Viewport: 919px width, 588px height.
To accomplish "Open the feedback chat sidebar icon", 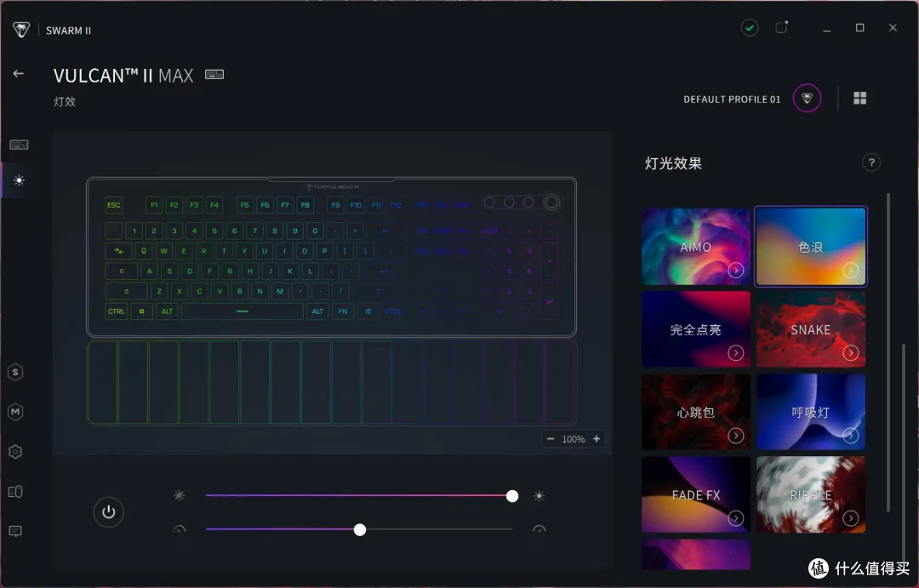I will coord(15,531).
